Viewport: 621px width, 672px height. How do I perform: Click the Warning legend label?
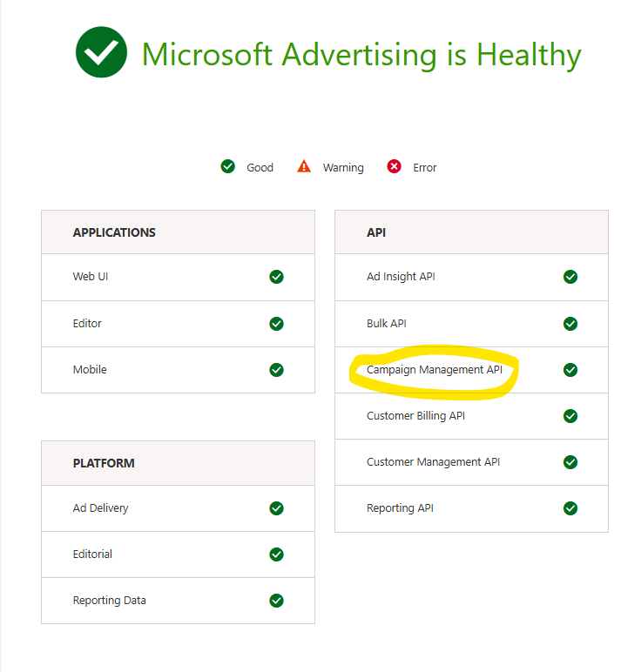click(x=343, y=168)
